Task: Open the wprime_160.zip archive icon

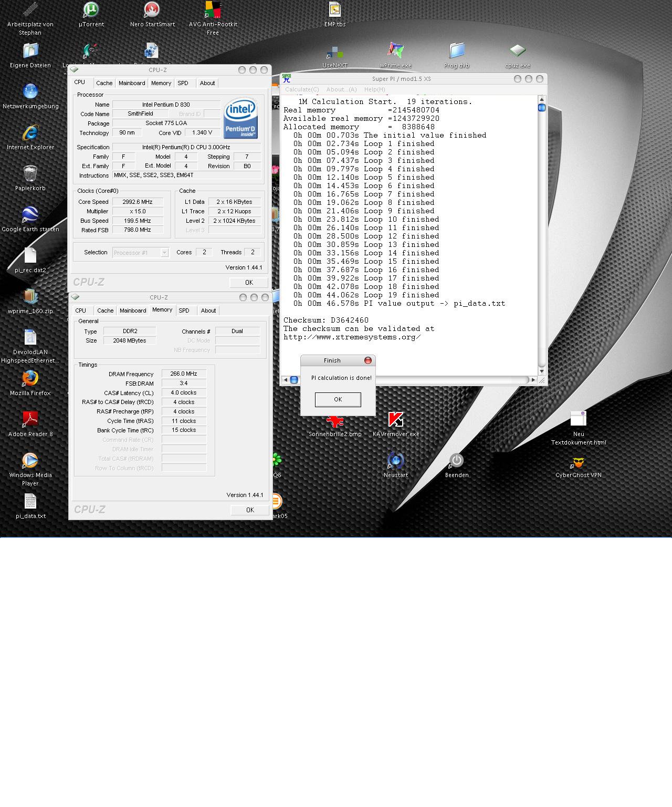Action: pyautogui.click(x=30, y=301)
